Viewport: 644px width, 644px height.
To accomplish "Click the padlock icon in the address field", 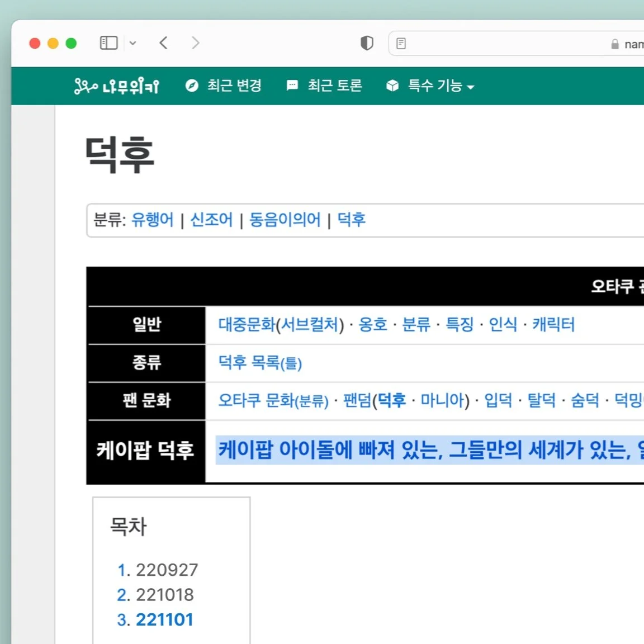I will 614,44.
